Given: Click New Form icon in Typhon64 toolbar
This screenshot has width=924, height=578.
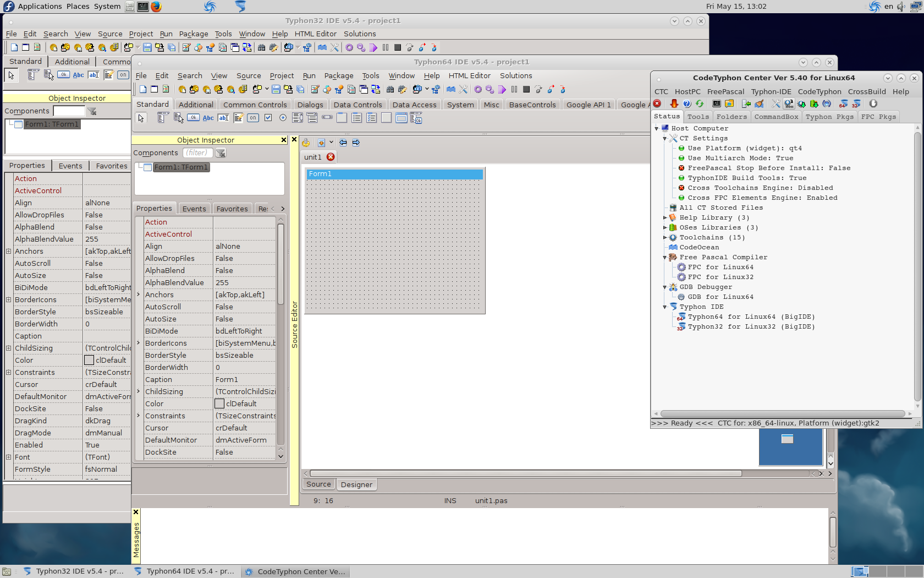Looking at the screenshot, I should (x=155, y=89).
